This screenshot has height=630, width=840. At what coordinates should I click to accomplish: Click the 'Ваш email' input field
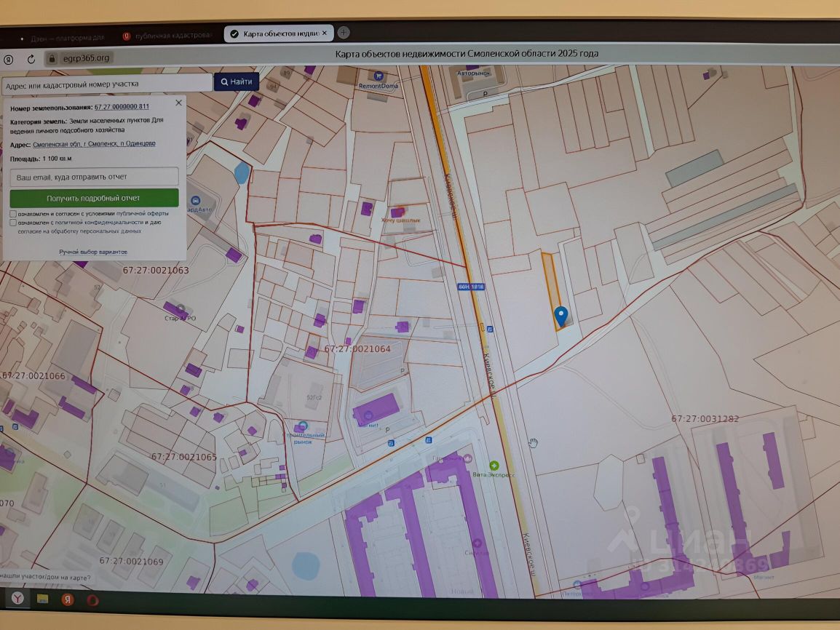(x=95, y=178)
